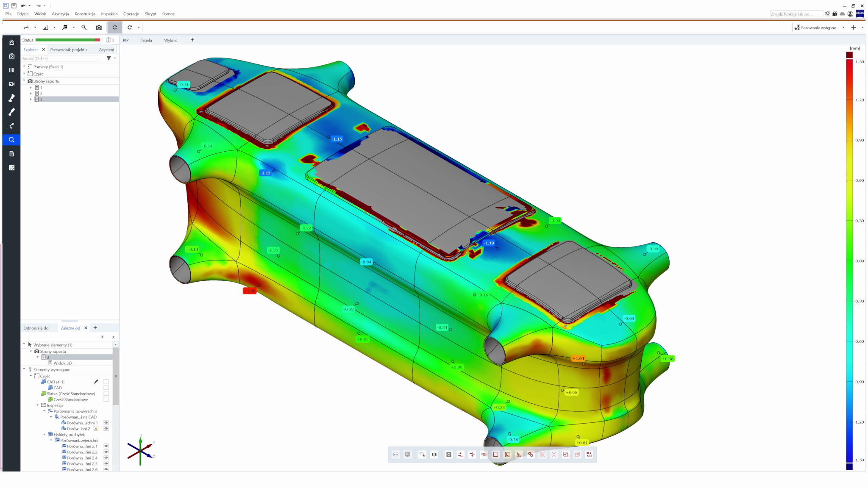Open the Home workspace in left sidebar

[11, 42]
